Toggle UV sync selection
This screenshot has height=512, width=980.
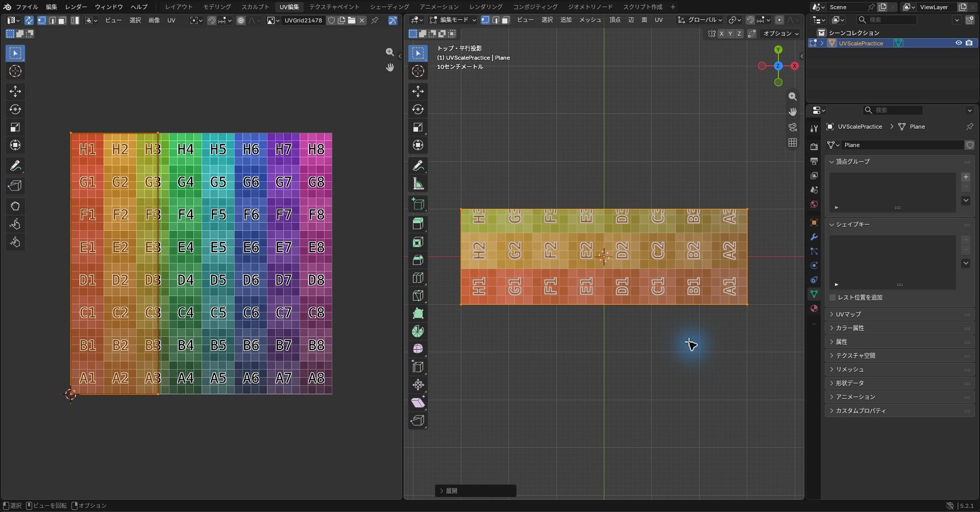(29, 20)
